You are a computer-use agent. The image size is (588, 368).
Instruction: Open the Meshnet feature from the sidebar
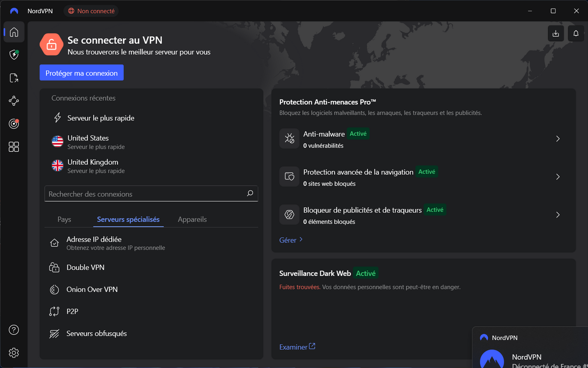[14, 101]
